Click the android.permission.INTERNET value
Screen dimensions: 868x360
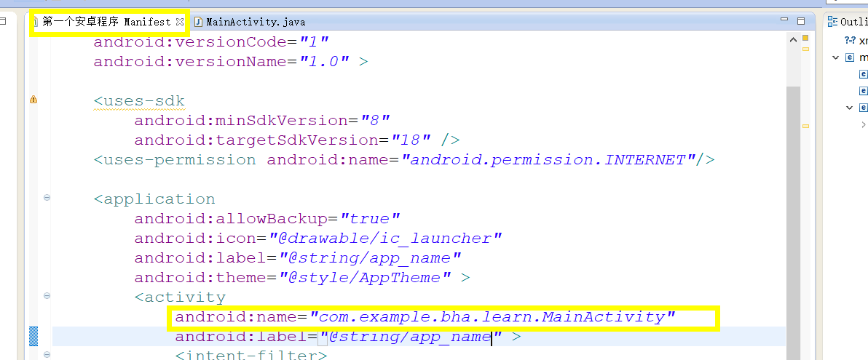(x=548, y=160)
